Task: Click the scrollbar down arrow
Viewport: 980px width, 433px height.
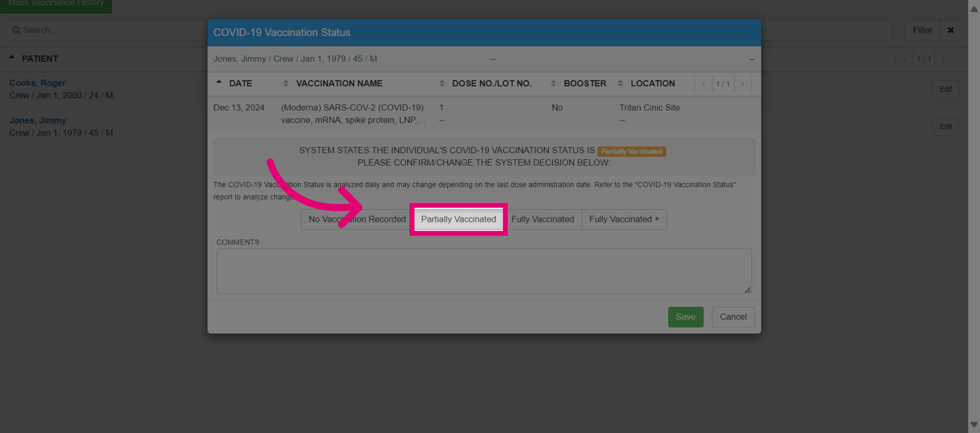Action: coord(974,424)
